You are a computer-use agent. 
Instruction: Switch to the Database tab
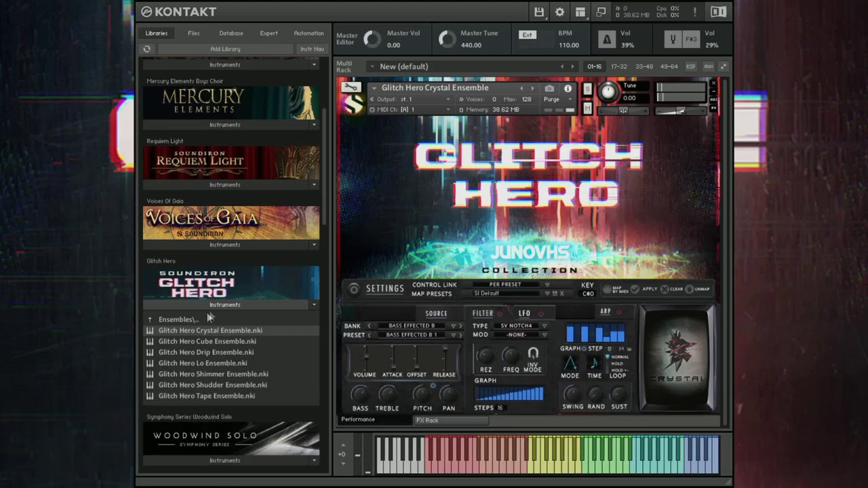(231, 33)
